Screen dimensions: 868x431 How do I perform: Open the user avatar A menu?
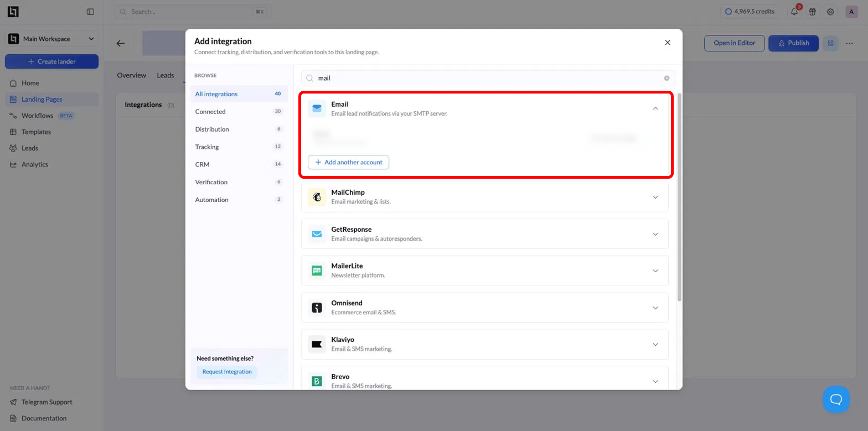(851, 12)
